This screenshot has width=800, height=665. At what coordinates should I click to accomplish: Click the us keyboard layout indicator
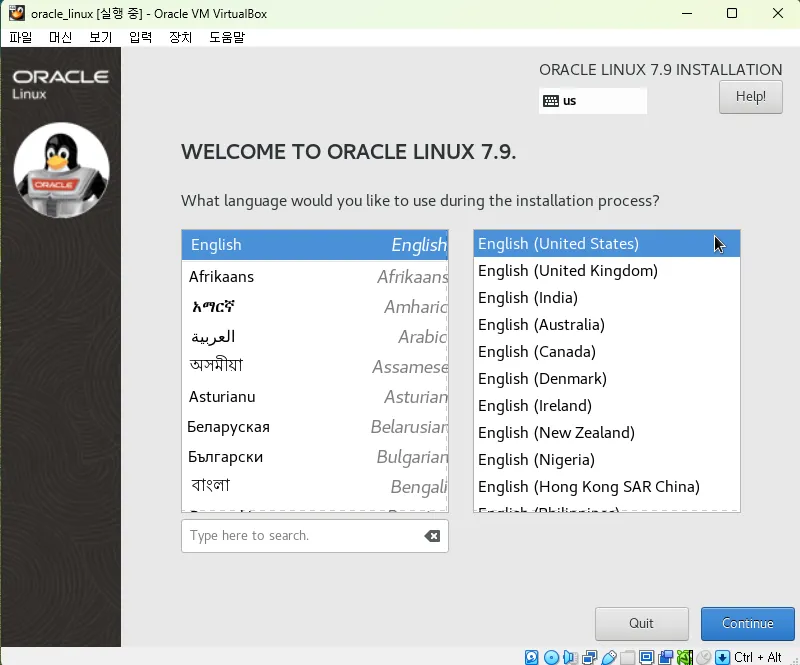(x=592, y=101)
